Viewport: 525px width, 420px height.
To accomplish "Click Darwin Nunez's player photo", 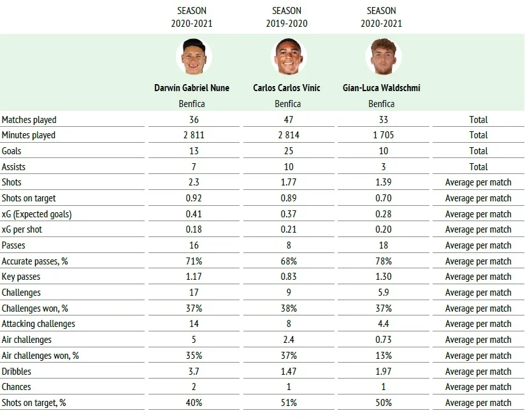I will point(193,57).
